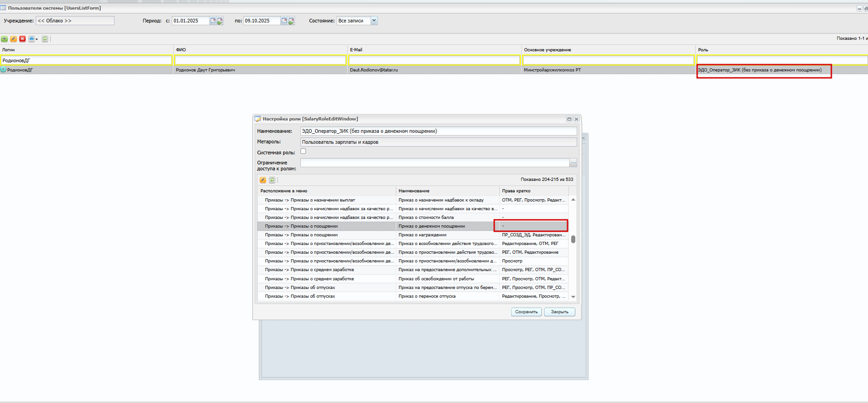Edit the selected permission in the role settings window
This screenshot has width=868, height=403.
[263, 180]
